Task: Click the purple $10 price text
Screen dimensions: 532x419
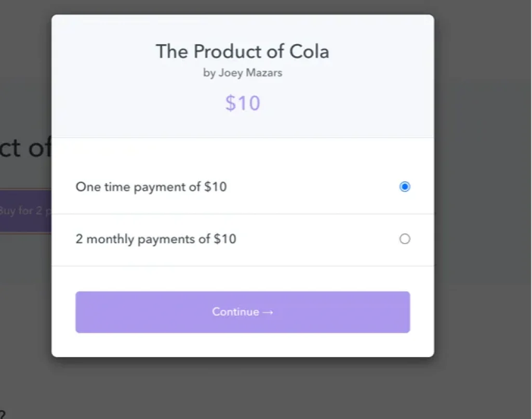Action: click(x=243, y=103)
